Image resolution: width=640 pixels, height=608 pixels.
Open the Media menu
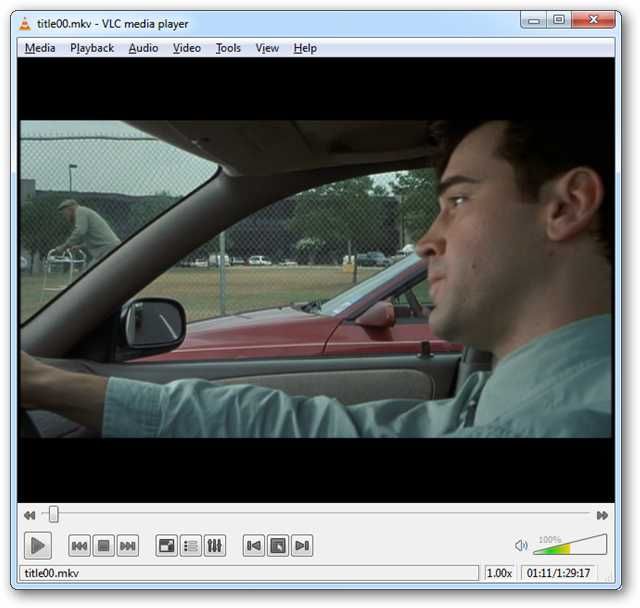tap(40, 48)
